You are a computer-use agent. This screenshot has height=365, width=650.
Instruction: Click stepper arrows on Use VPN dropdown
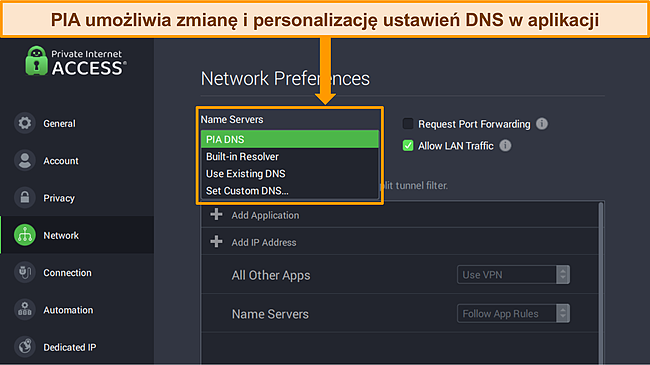click(x=563, y=275)
